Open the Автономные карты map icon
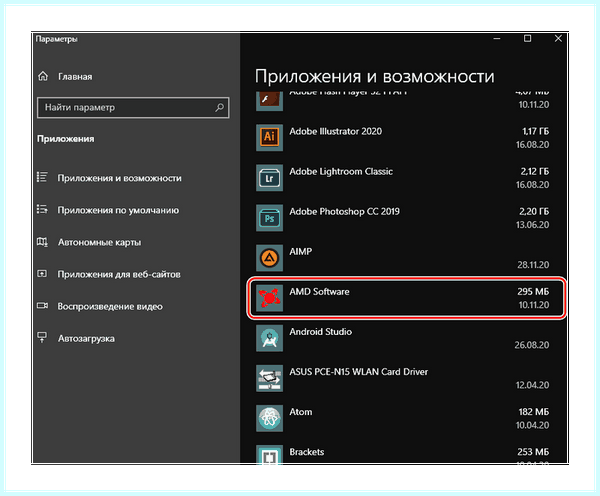Image resolution: width=600 pixels, height=496 pixels. pyautogui.click(x=42, y=242)
